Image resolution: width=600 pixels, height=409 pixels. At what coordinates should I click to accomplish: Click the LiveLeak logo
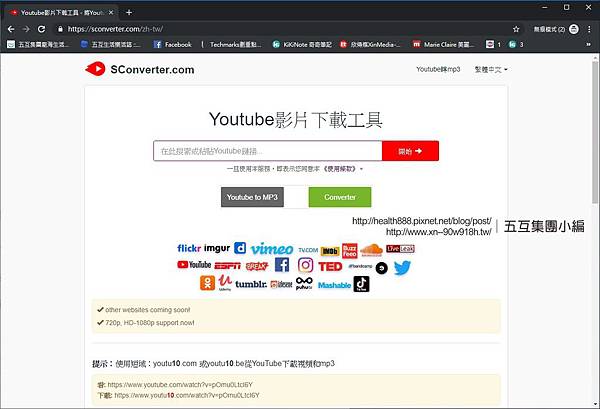400,249
